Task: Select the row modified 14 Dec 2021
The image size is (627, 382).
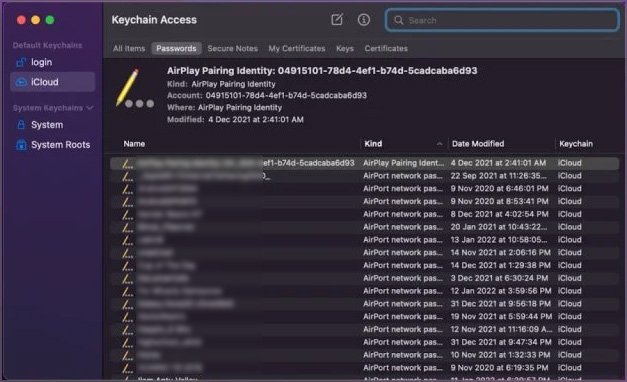Action: point(364,265)
